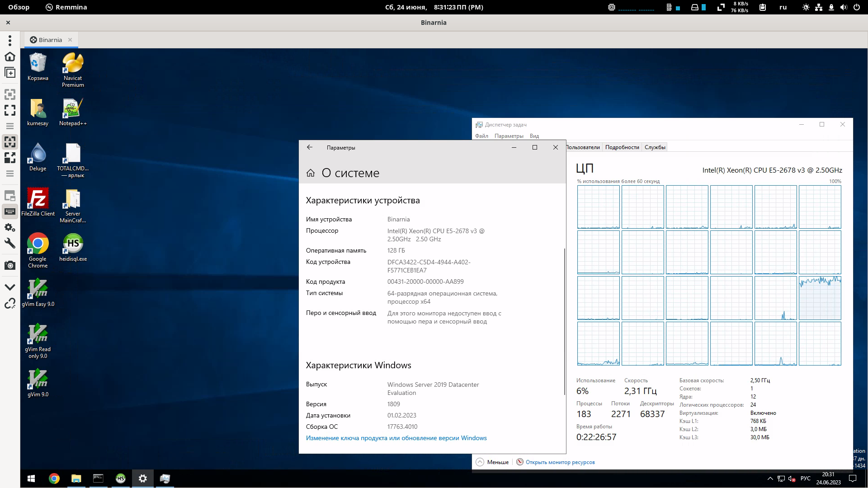Switch to the Подробности tab
This screenshot has width=868, height=488.
coord(622,147)
